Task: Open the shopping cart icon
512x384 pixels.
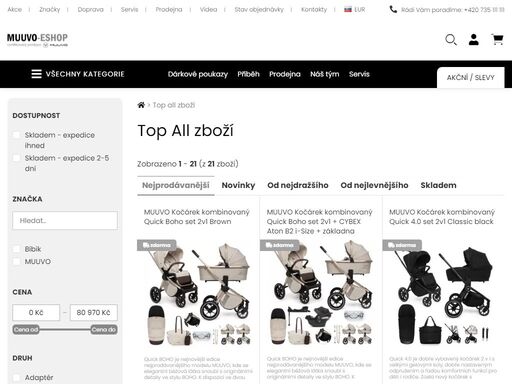Action: click(x=497, y=40)
